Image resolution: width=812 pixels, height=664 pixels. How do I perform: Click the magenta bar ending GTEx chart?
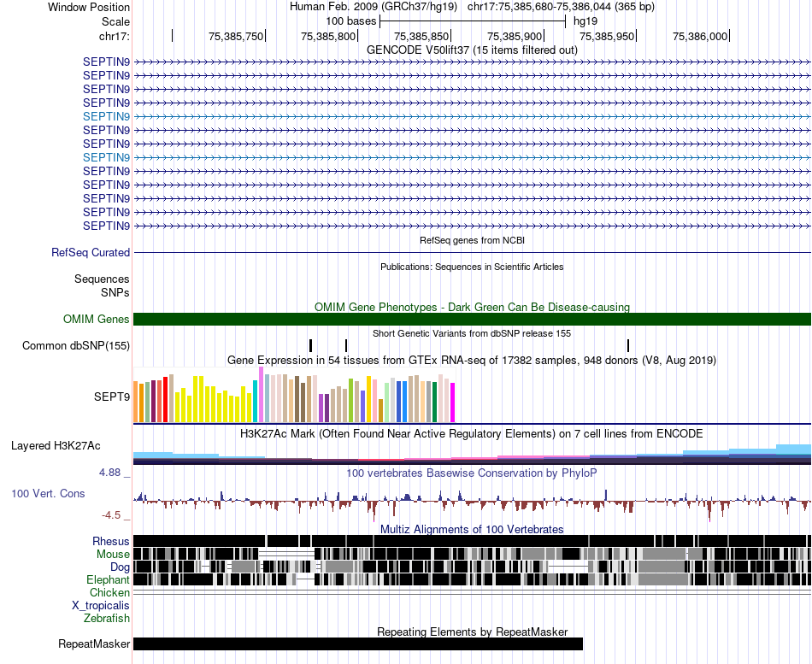pyautogui.click(x=453, y=403)
